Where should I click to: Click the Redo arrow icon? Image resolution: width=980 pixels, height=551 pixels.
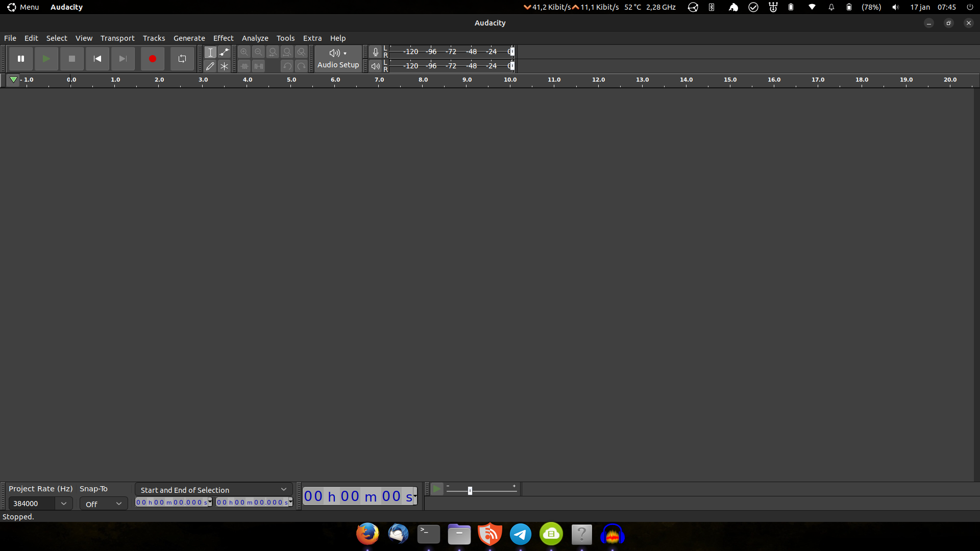301,66
